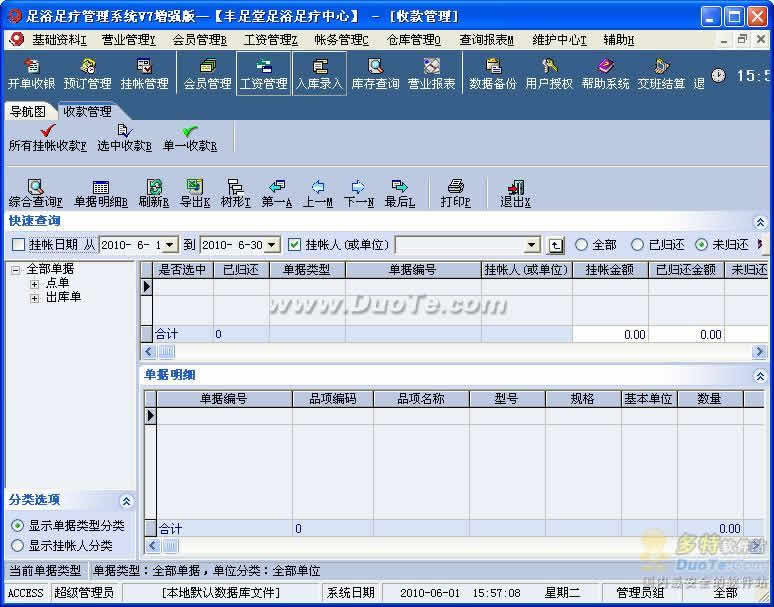Open the 营业报表 toolbar icon
Screen dimensions: 774x607
[431, 73]
